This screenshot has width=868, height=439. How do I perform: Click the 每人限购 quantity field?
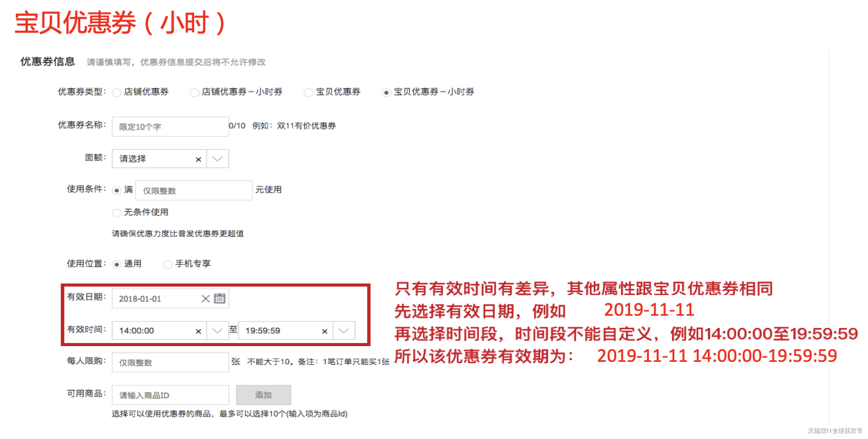[x=170, y=362]
